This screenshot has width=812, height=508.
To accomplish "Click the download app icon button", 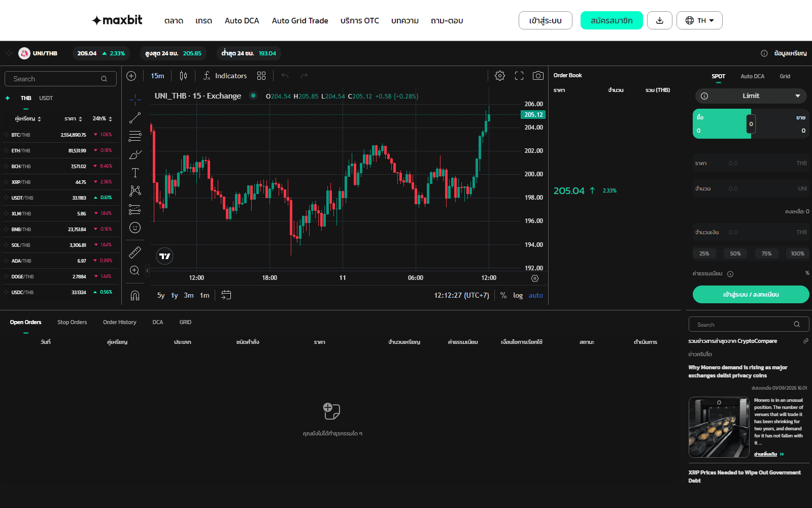I will click(x=660, y=20).
